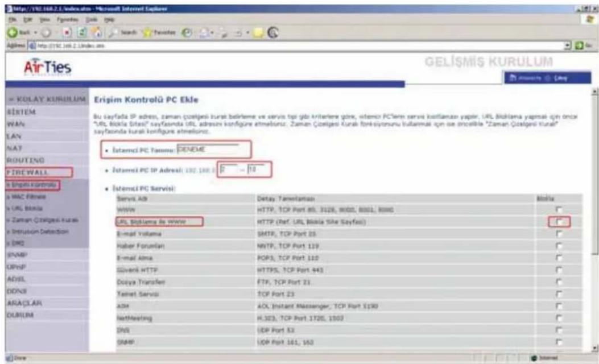The width and height of the screenshot is (599, 364).
Task: Open Intrusion Detection submenu item
Action: 38,231
